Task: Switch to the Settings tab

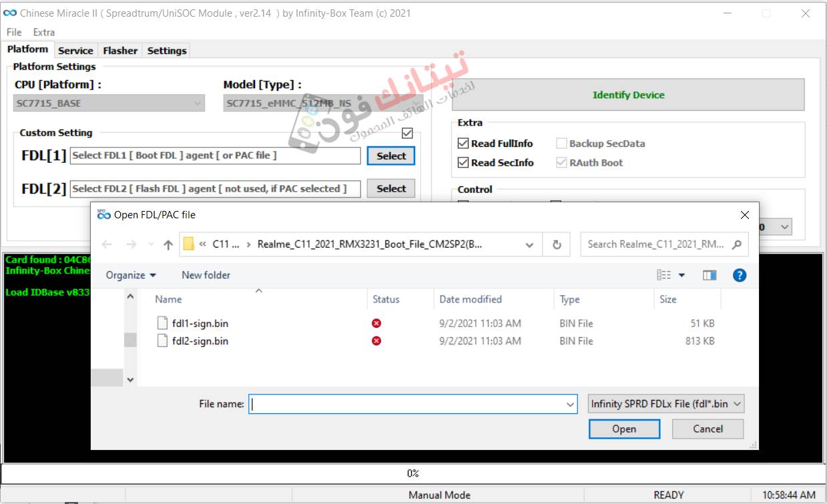Action: pos(167,50)
